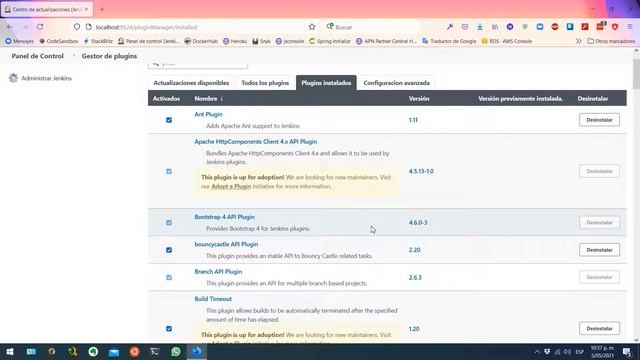Disable bouncycastle API Plugin checkbox
Image resolution: width=640 pixels, height=360 pixels.
click(169, 250)
